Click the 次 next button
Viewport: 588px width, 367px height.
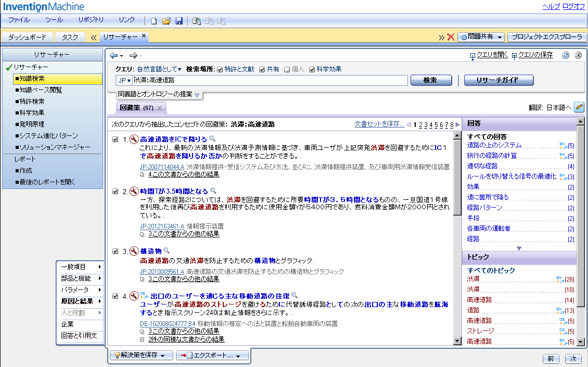573,359
